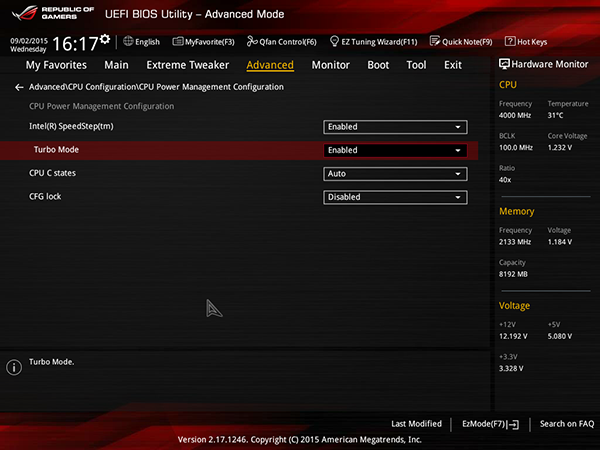
Task: Click the Hardware Monitor display icon
Action: [504, 64]
